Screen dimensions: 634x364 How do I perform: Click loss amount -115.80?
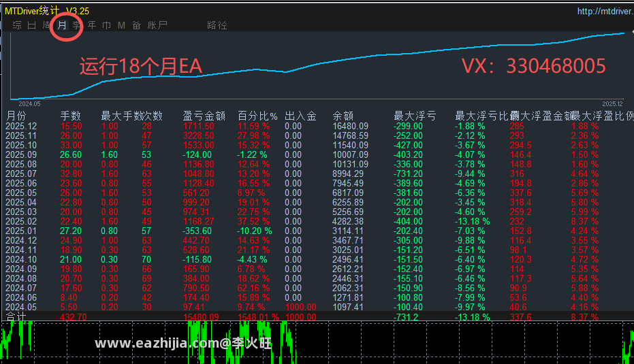pyautogui.click(x=197, y=259)
